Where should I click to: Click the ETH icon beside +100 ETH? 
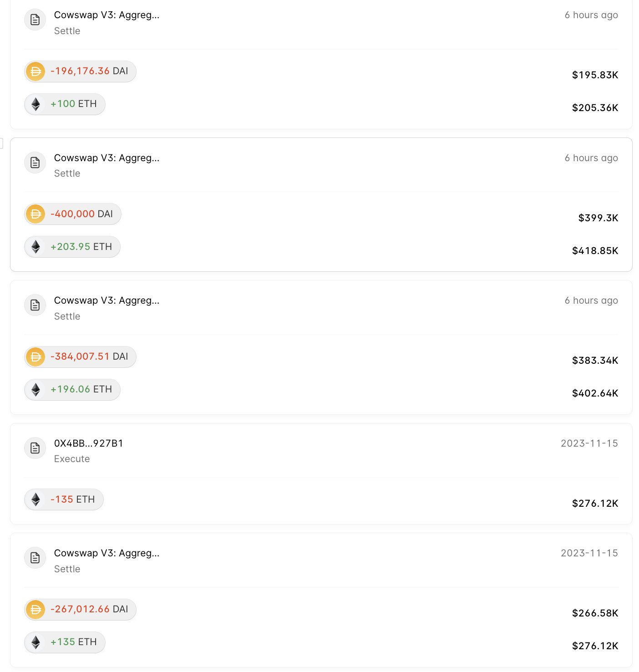point(35,104)
